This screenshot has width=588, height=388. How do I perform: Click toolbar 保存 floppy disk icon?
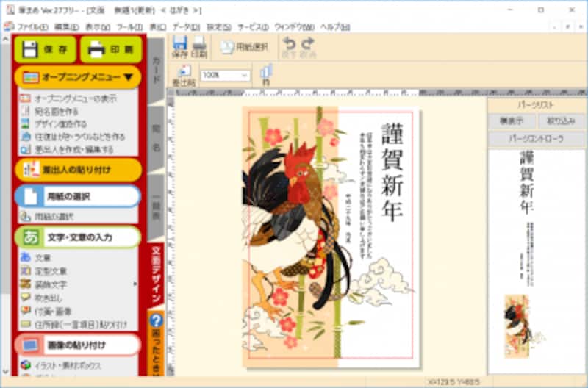pos(179,47)
